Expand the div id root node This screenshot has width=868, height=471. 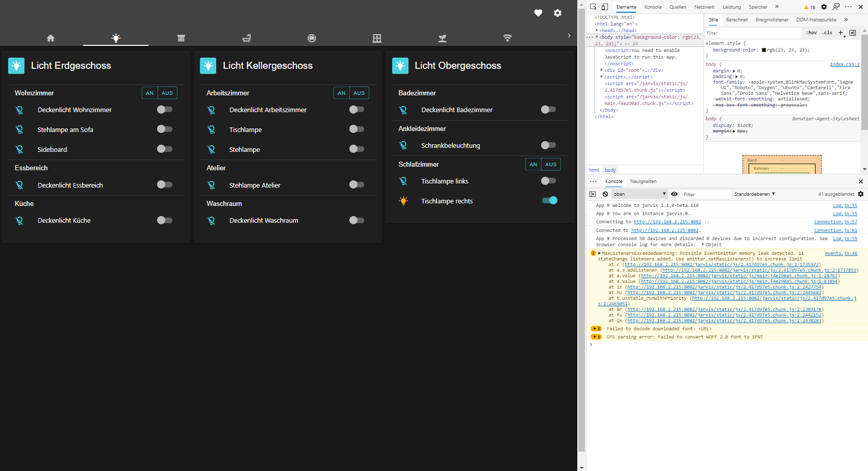(x=602, y=70)
